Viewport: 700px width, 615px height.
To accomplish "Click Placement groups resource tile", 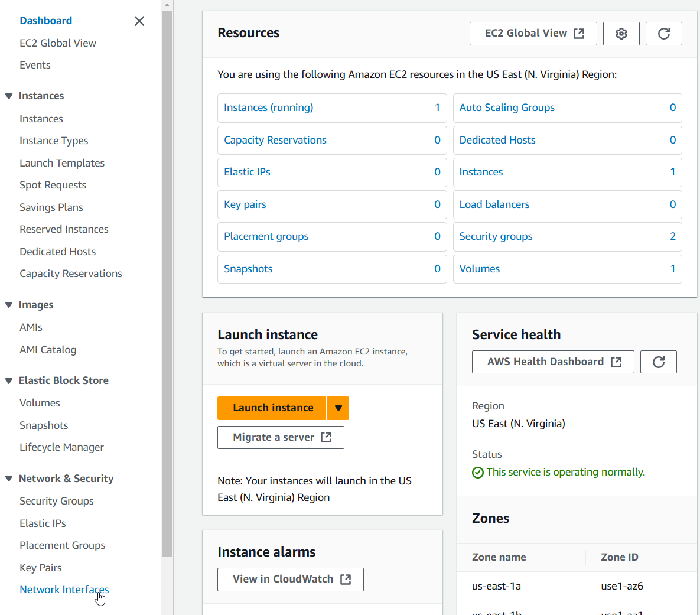I will click(332, 237).
